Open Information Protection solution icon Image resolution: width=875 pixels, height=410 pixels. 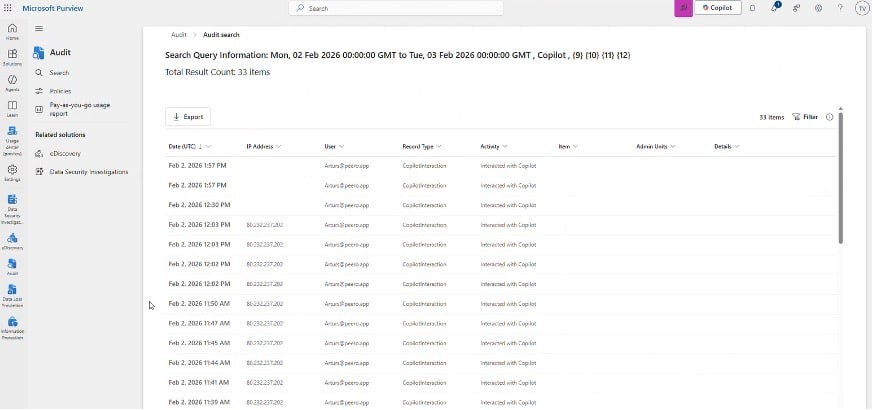[x=12, y=324]
